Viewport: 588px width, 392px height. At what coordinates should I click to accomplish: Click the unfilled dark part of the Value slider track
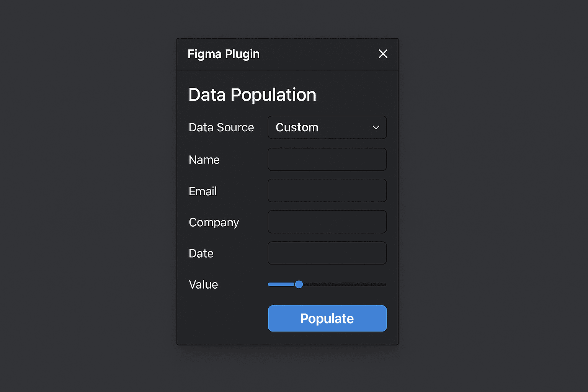pyautogui.click(x=345, y=284)
